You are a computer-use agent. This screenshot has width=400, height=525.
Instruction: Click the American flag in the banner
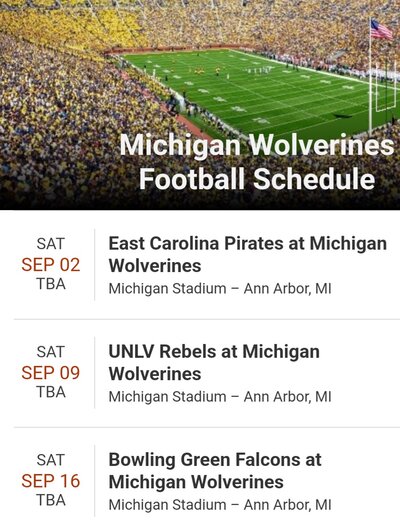[382, 29]
